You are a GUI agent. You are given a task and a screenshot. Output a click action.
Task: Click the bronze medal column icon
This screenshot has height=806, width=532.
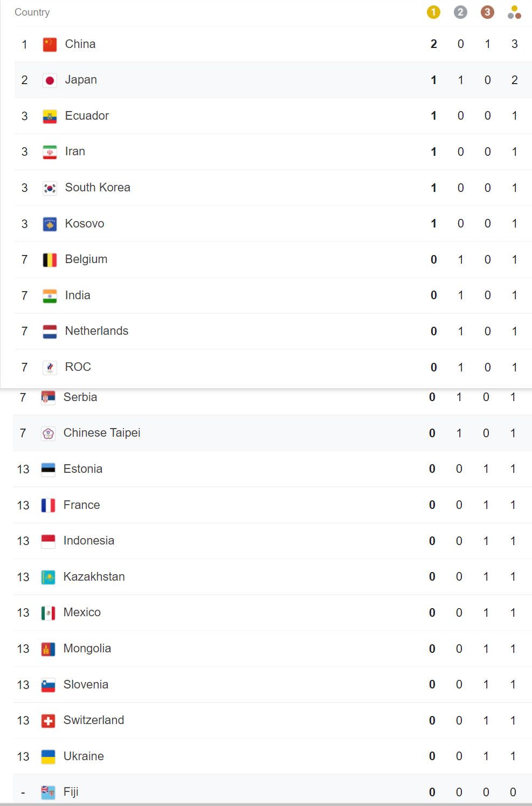(487, 12)
